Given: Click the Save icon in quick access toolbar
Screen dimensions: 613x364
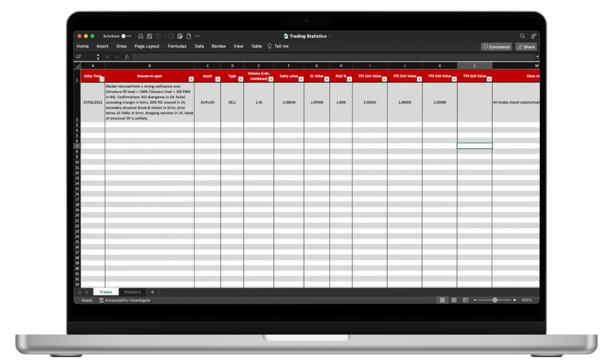Looking at the screenshot, I should point(149,36).
